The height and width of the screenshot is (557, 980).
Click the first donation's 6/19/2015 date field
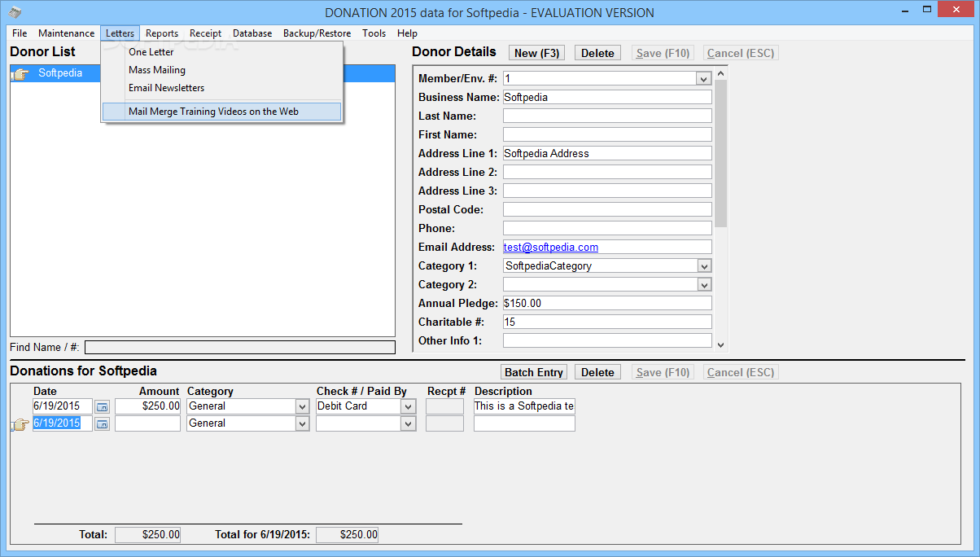[63, 406]
